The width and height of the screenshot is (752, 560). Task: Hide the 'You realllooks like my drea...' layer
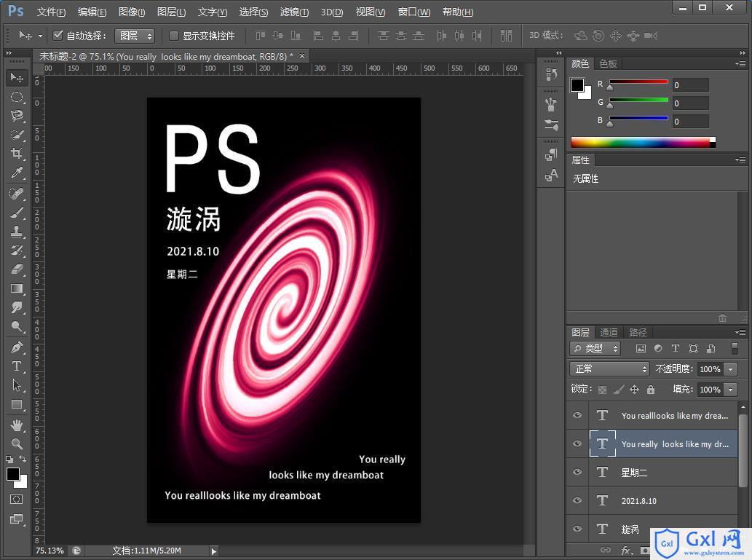click(x=577, y=416)
